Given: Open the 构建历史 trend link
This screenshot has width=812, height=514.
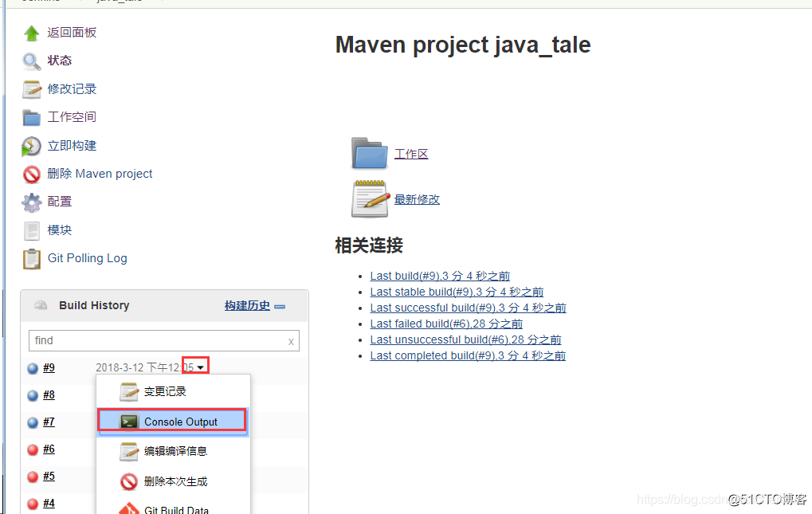Looking at the screenshot, I should (247, 306).
